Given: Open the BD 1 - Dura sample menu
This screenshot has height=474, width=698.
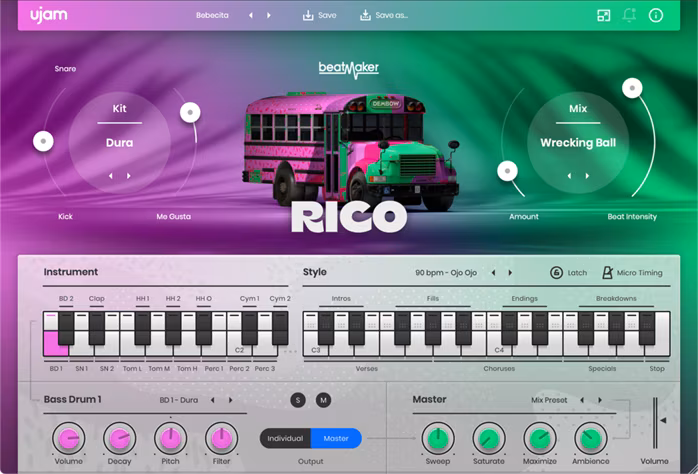Looking at the screenshot, I should [x=179, y=400].
